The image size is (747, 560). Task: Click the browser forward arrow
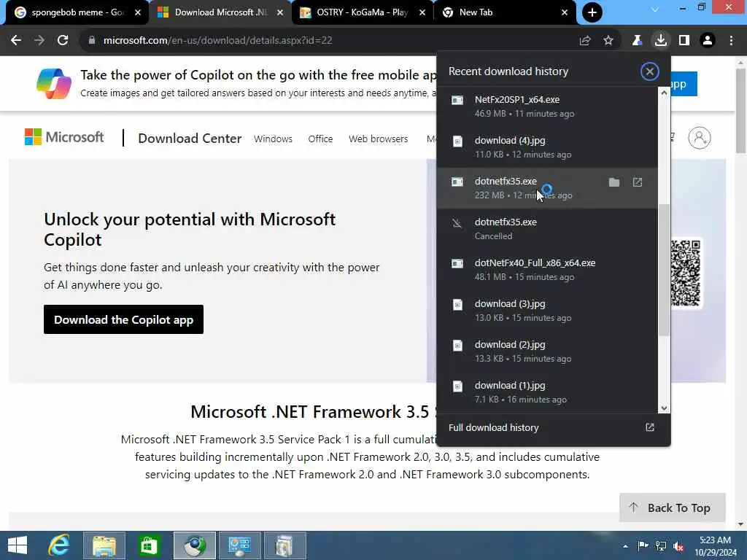(x=39, y=41)
